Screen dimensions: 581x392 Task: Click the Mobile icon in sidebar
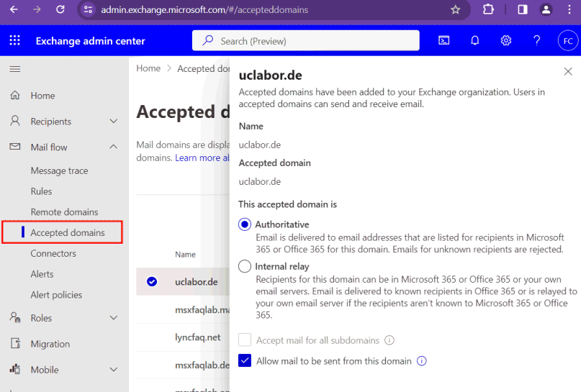pyautogui.click(x=15, y=369)
